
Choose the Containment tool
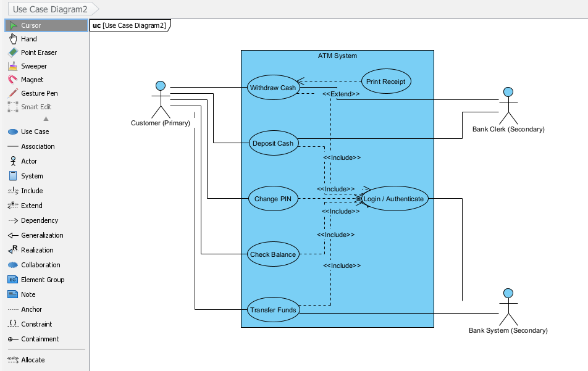click(x=46, y=339)
